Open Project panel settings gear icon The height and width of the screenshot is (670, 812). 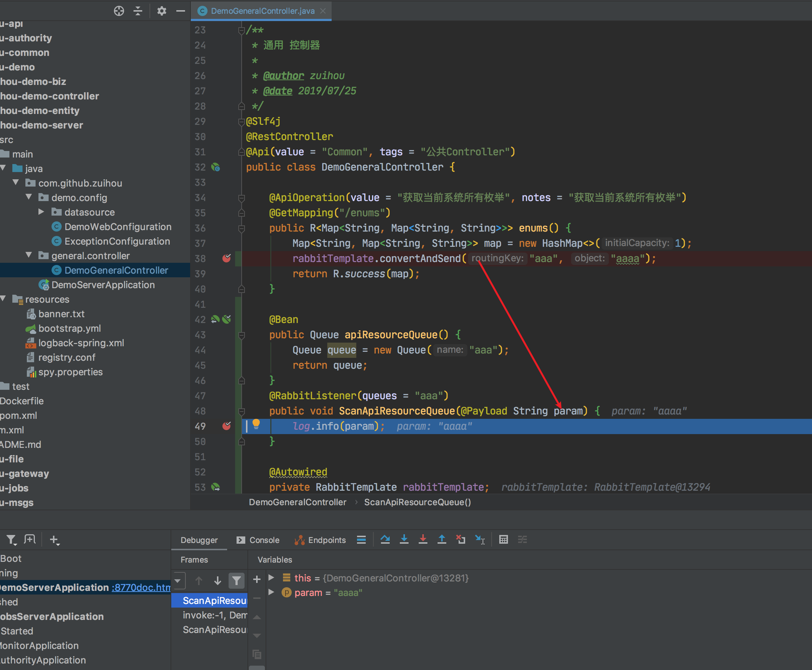pos(161,11)
